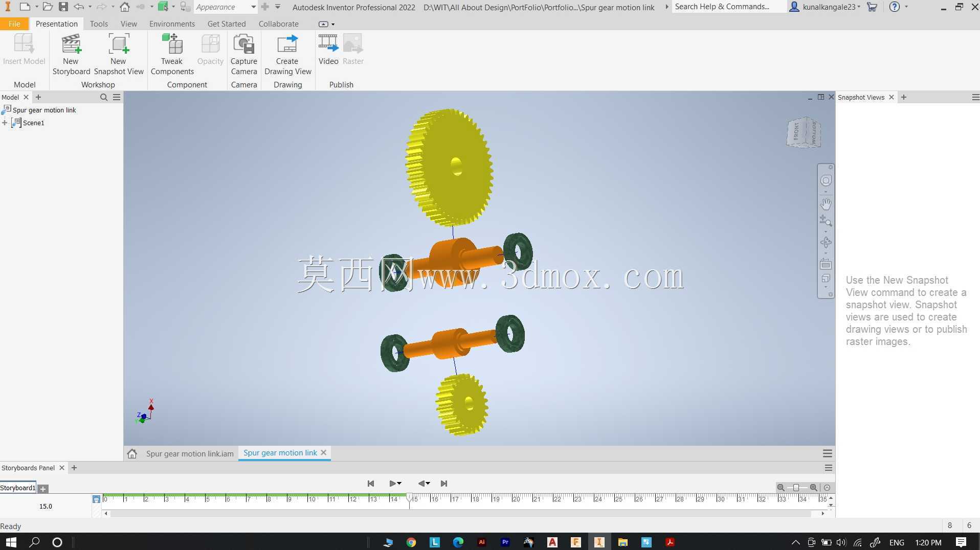
Task: Open the document tabs list menu
Action: coord(827,453)
